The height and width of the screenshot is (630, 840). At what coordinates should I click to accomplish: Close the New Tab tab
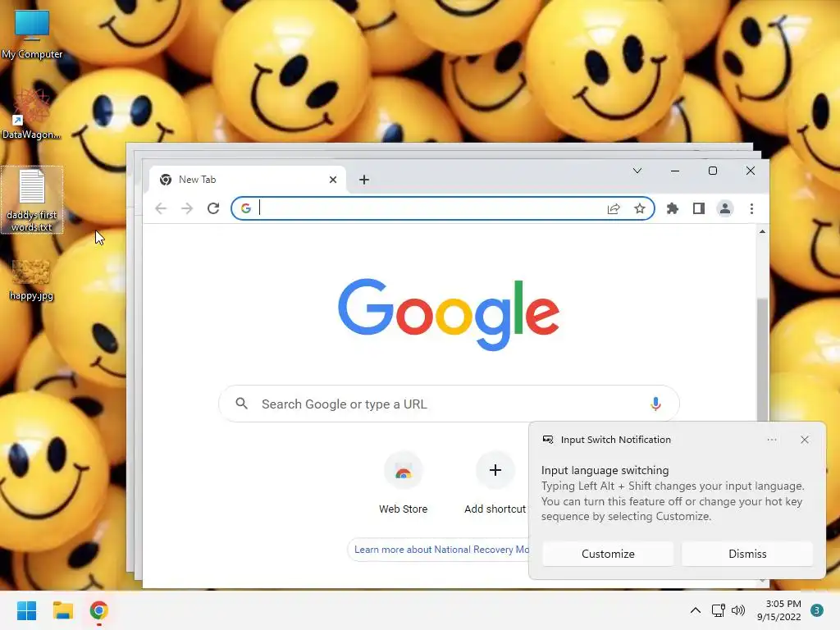333,180
